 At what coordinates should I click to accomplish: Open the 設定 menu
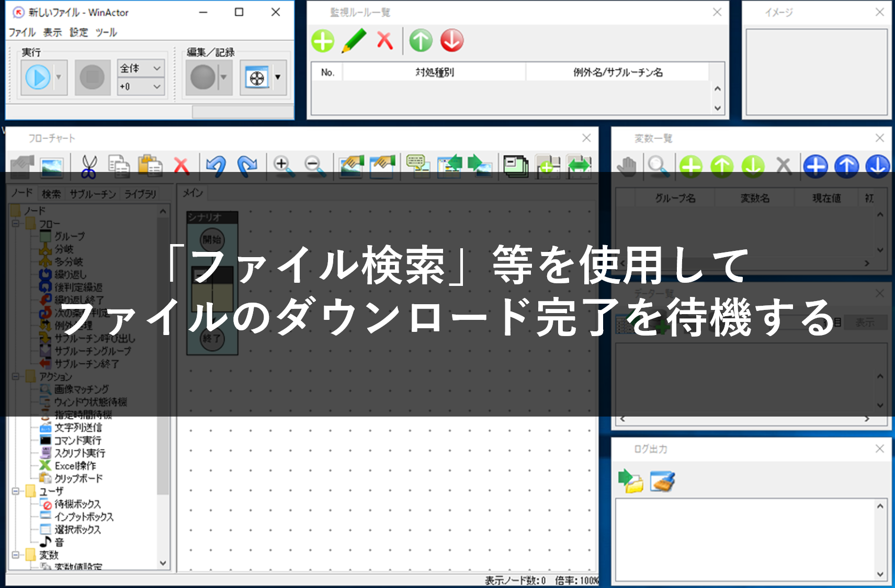(x=79, y=32)
